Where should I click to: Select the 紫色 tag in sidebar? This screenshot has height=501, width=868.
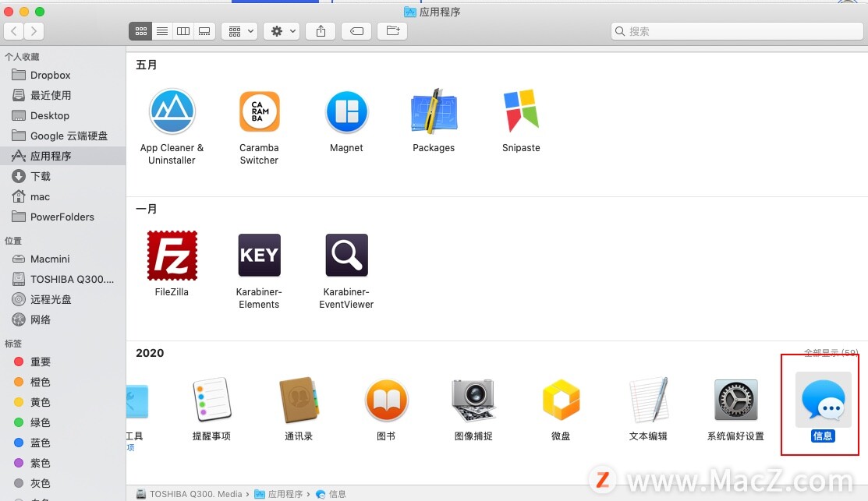coord(63,463)
